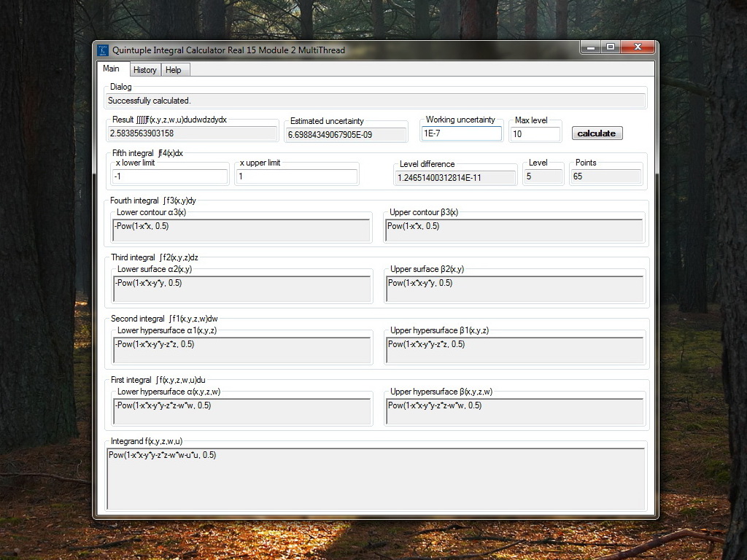Viewport: 747px width, 560px height.
Task: Edit the Lower contour α3(x) box
Action: point(241,230)
